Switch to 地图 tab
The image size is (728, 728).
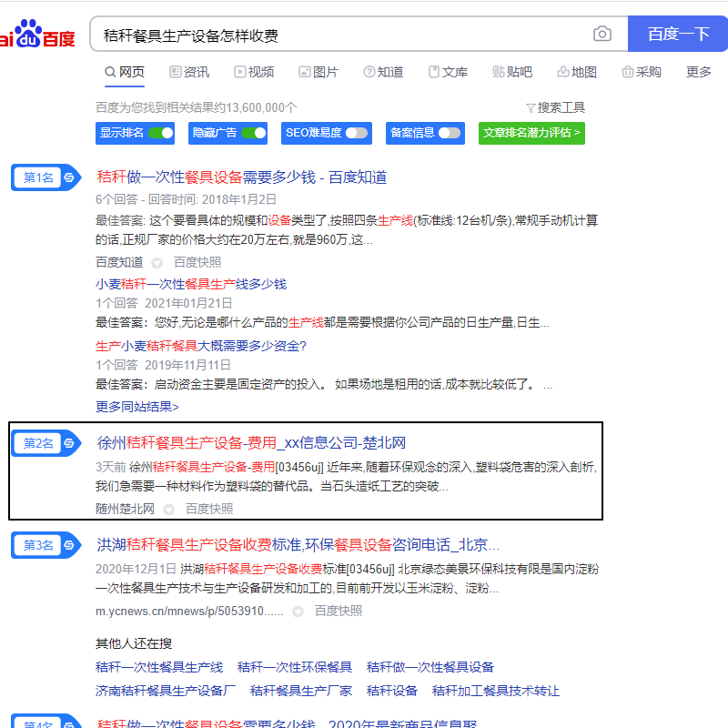coord(577,72)
